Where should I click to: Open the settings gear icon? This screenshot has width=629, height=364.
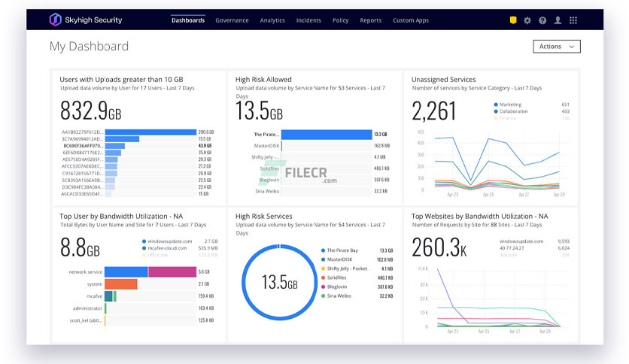pyautogui.click(x=527, y=20)
